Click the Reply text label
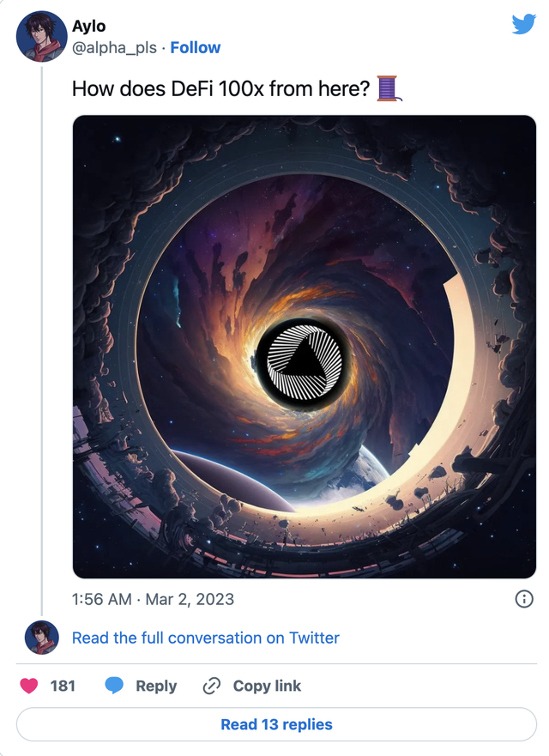Image resolution: width=549 pixels, height=756 pixels. click(x=156, y=686)
